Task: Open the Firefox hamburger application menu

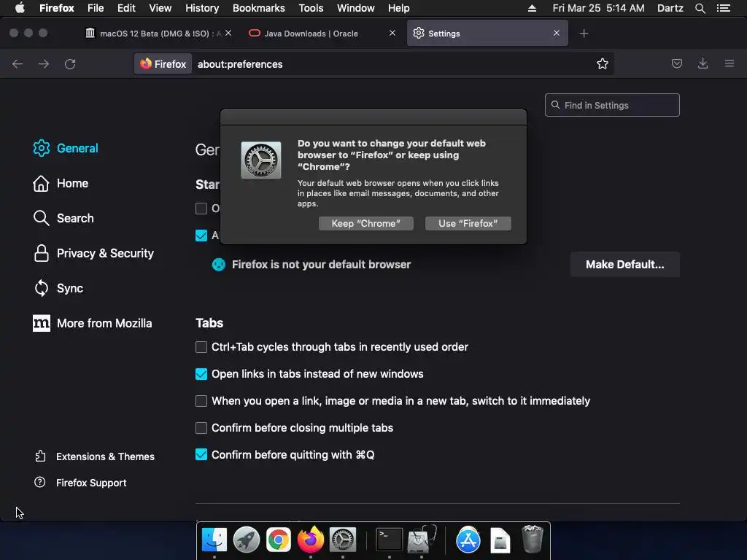Action: tap(729, 63)
